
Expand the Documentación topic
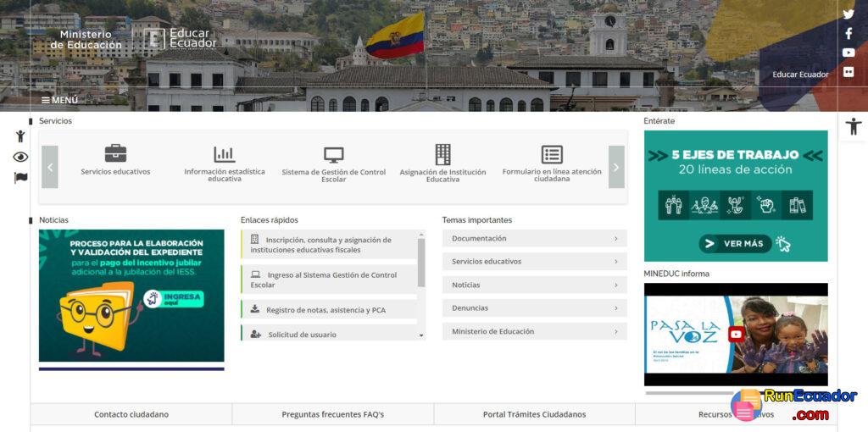[x=535, y=238]
